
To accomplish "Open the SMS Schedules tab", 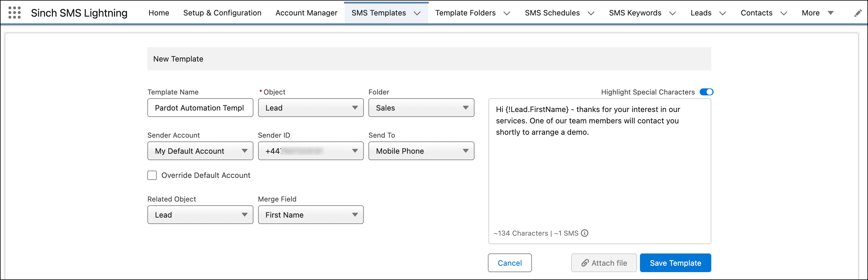I will pos(552,13).
